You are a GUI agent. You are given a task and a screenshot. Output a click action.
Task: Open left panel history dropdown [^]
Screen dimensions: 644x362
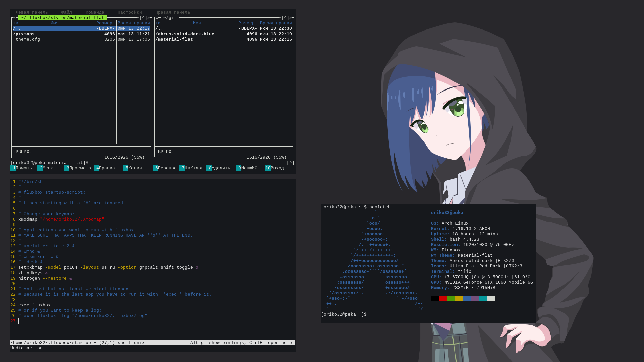tap(143, 18)
